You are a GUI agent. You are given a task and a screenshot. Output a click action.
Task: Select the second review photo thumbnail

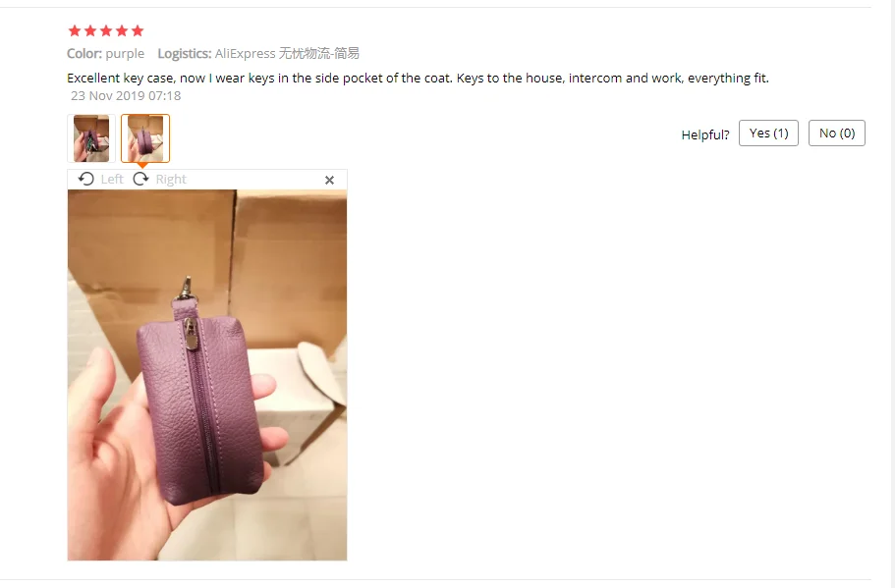pos(145,138)
